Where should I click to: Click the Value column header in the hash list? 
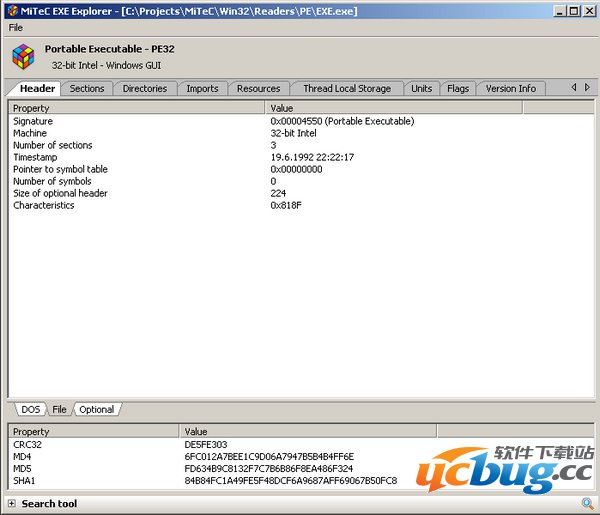tap(308, 431)
